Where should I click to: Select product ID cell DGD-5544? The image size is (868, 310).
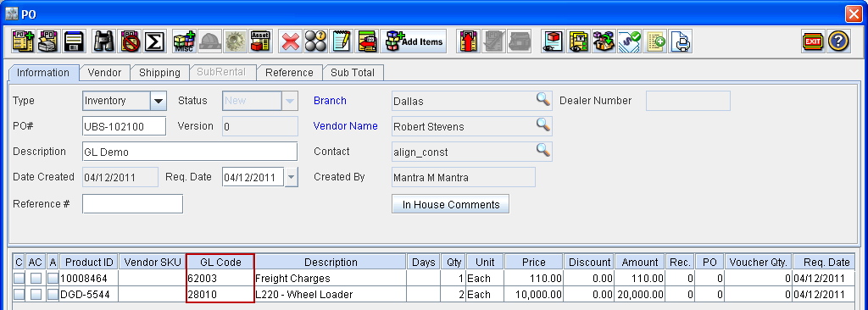tap(89, 295)
